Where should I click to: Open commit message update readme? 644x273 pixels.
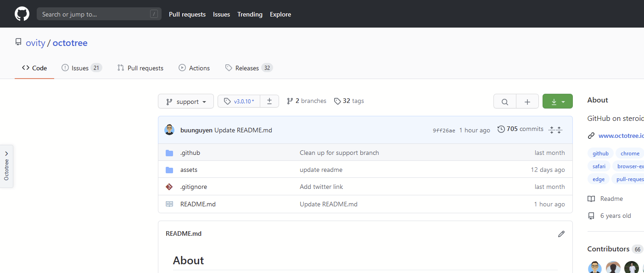pos(321,170)
